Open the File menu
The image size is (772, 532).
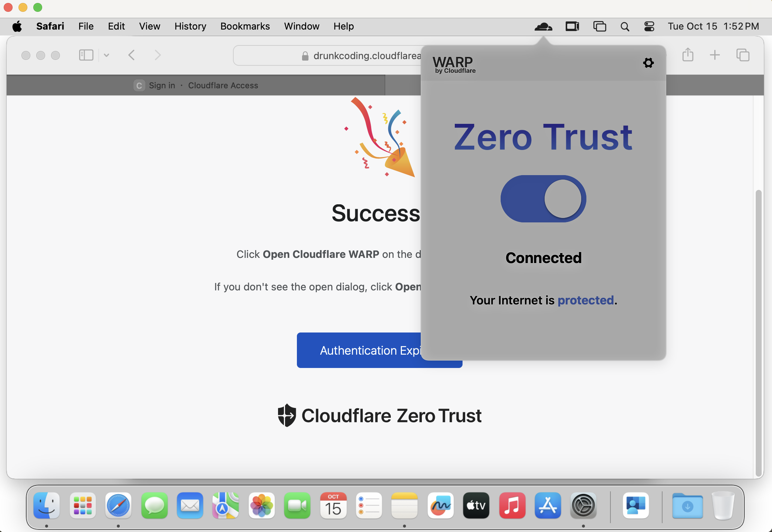(86, 27)
